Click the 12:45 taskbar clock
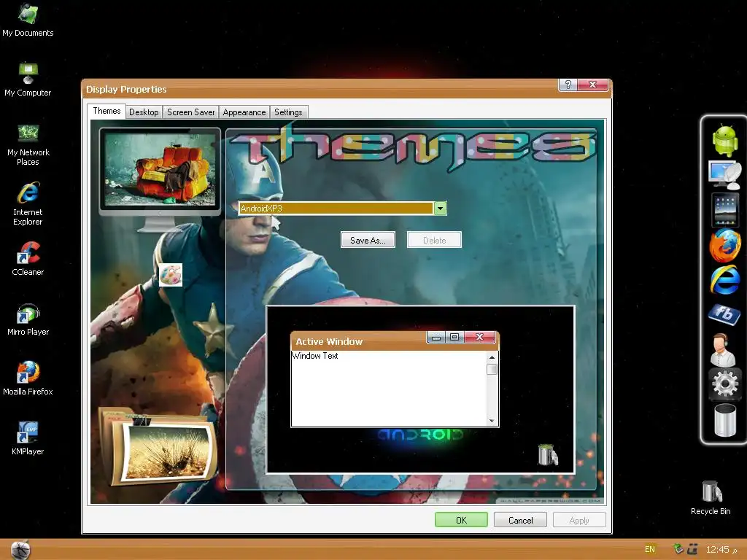The image size is (747, 560). 718,549
